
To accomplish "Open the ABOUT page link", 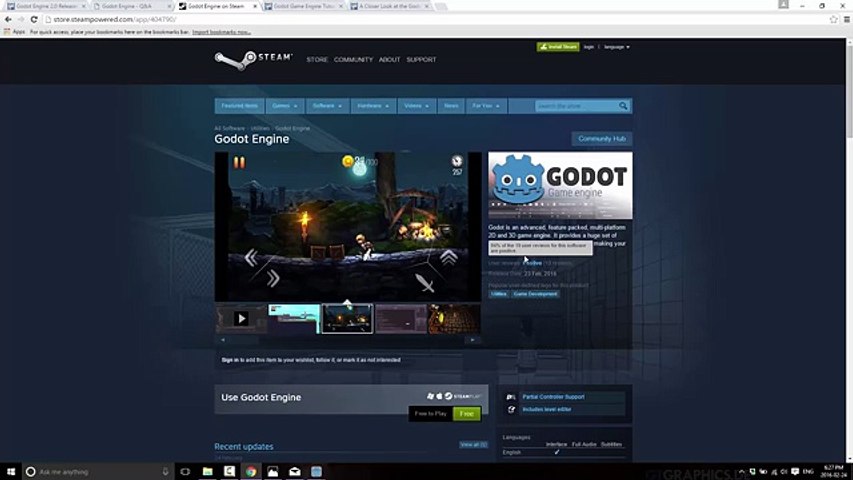I will point(389,59).
